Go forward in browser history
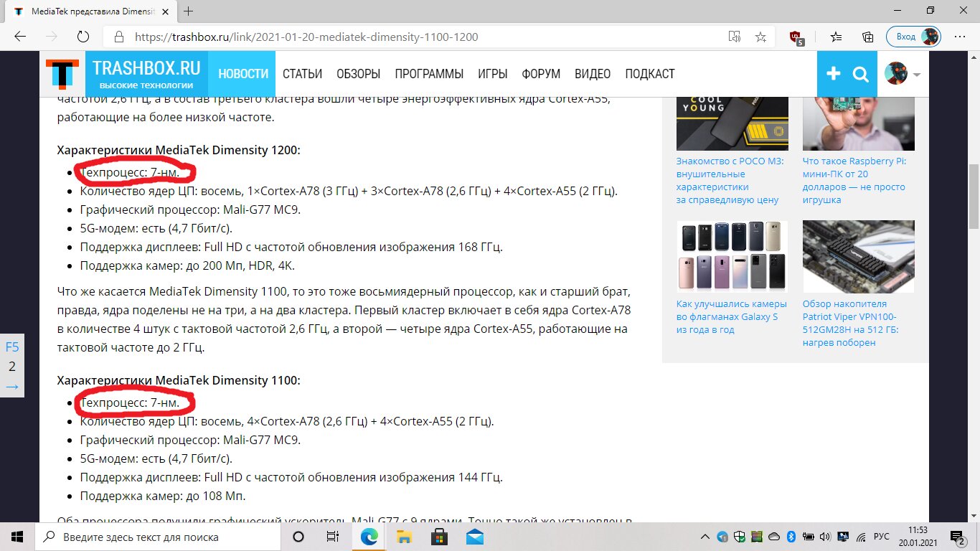This screenshot has height=551, width=980. tap(51, 37)
